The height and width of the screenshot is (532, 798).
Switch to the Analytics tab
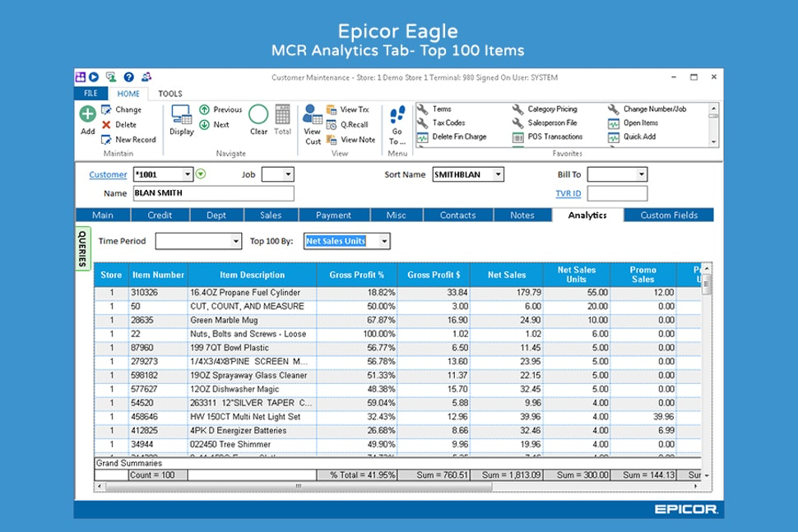pos(587,215)
